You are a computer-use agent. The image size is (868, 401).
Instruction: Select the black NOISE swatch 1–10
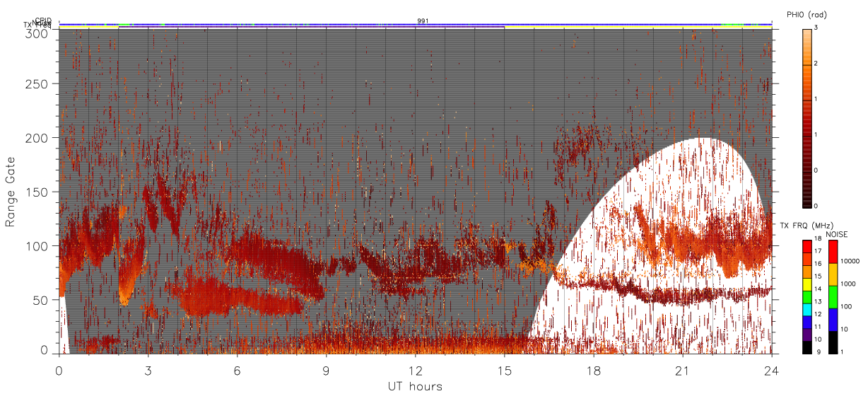coord(833,342)
